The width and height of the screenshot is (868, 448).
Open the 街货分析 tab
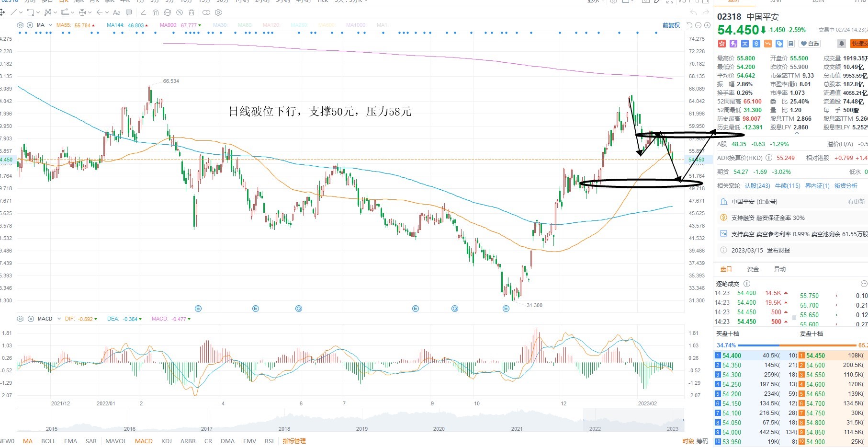pos(846,185)
